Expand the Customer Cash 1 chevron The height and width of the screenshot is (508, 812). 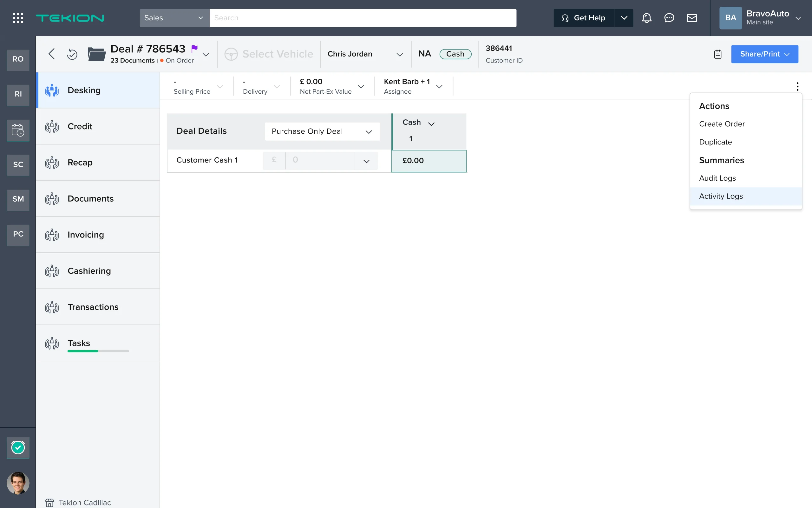pyautogui.click(x=366, y=161)
